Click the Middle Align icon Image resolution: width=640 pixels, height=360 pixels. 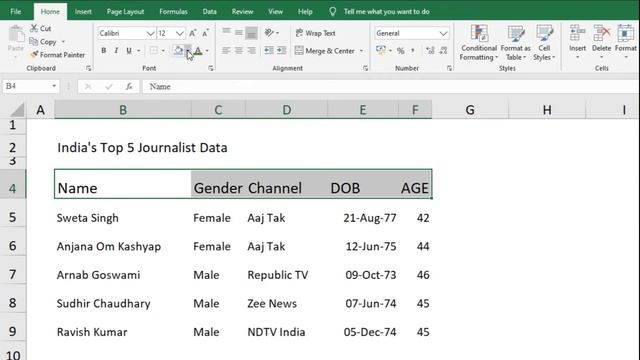[239, 32]
